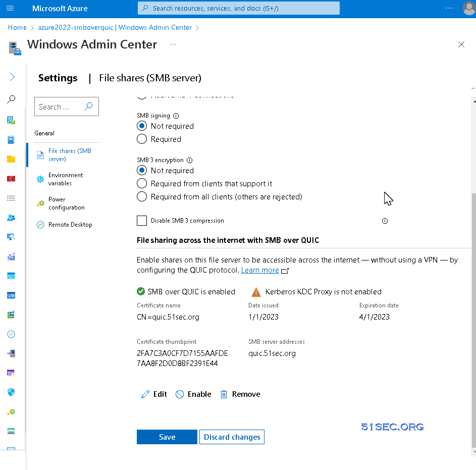
Task: Open the ellipsis beside Windows Admin Center title
Action: coord(173,44)
